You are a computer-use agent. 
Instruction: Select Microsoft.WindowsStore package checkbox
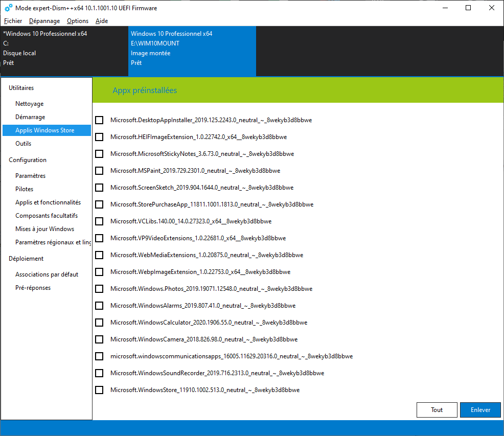point(99,390)
